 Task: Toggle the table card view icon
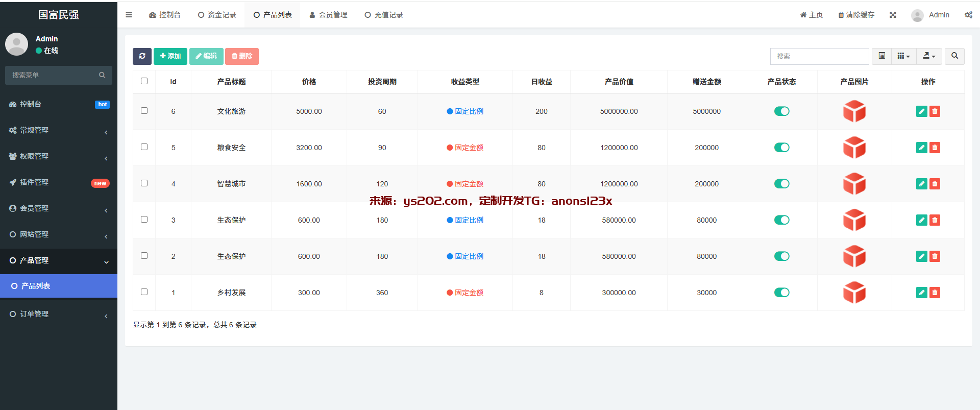881,56
